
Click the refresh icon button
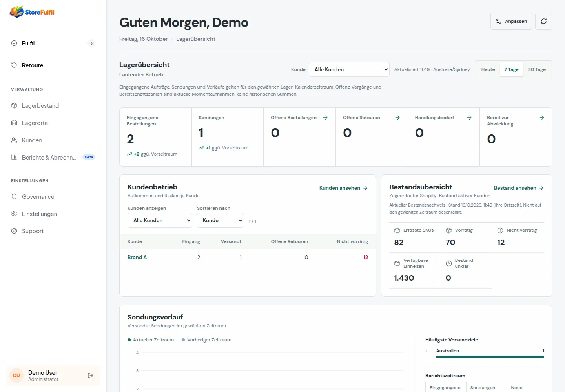coord(544,21)
